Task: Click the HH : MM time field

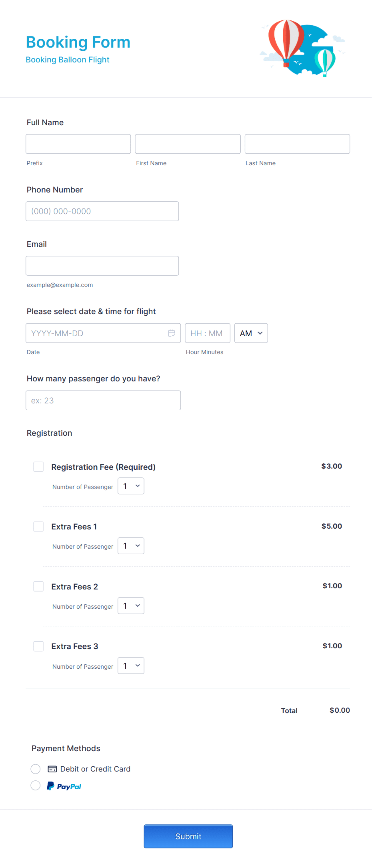Action: pos(207,333)
